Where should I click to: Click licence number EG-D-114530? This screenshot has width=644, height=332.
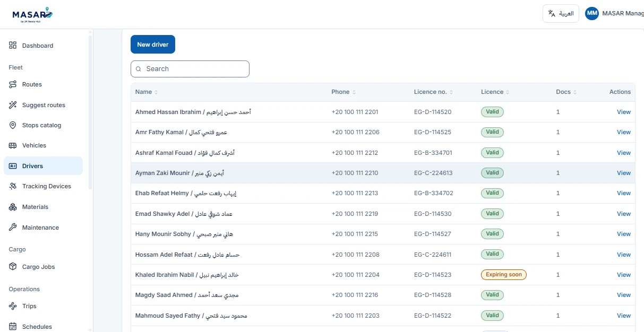tap(433, 214)
